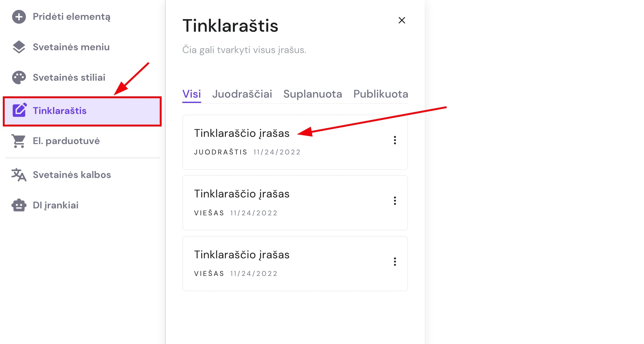Click the pencil icon beside Tinklaraštis
Image resolution: width=644 pixels, height=344 pixels.
[20, 110]
